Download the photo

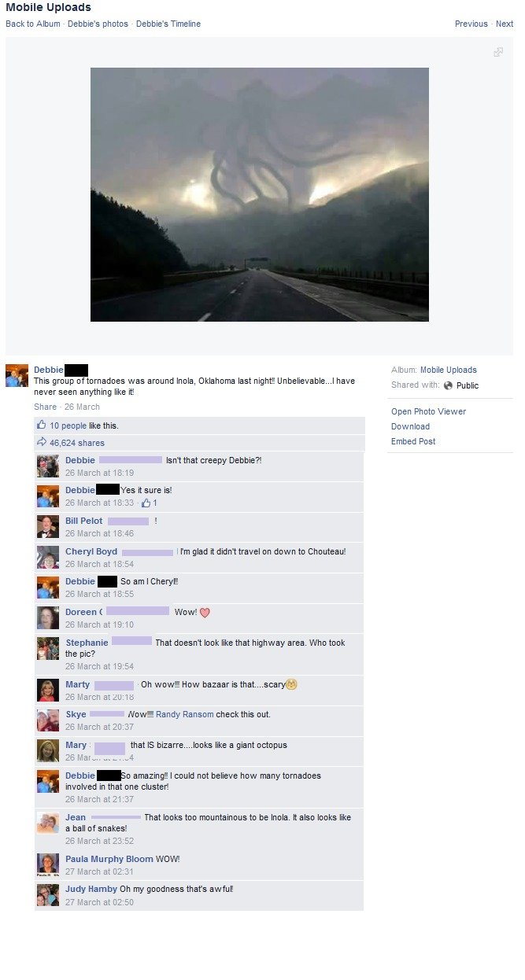click(410, 426)
